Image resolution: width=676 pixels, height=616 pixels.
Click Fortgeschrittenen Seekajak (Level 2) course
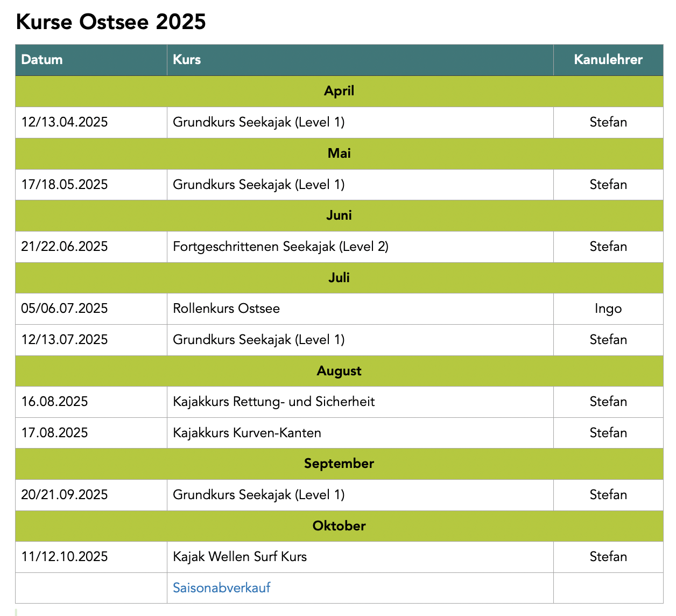(280, 247)
